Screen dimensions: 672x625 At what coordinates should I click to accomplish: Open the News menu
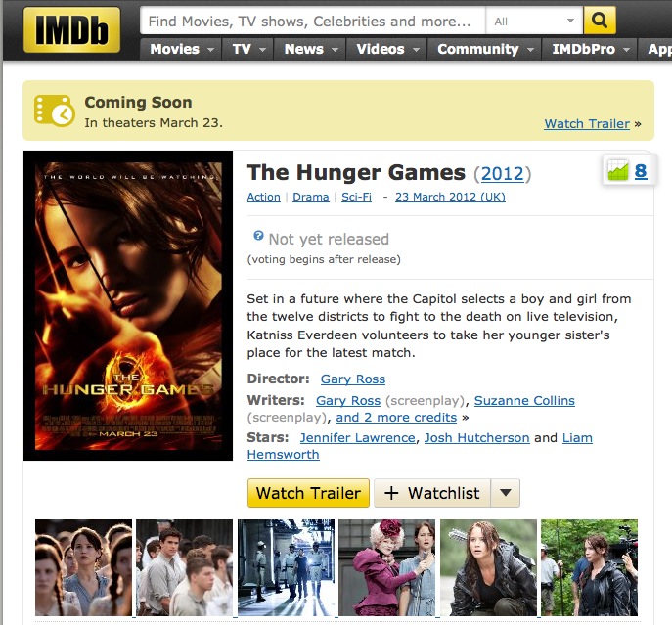tap(310, 49)
